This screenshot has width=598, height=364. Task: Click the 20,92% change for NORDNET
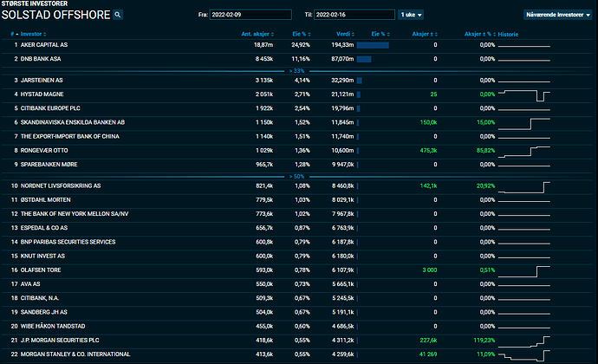[x=485, y=185]
